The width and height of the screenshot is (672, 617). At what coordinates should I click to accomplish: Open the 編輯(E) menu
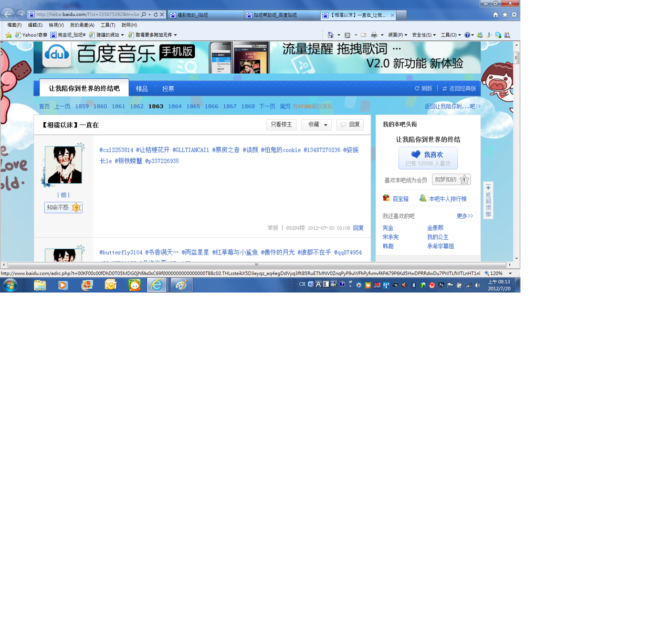coord(35,25)
